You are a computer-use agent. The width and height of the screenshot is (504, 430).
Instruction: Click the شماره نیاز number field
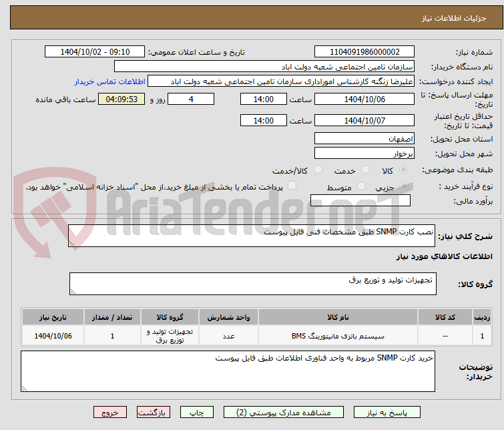364,51
